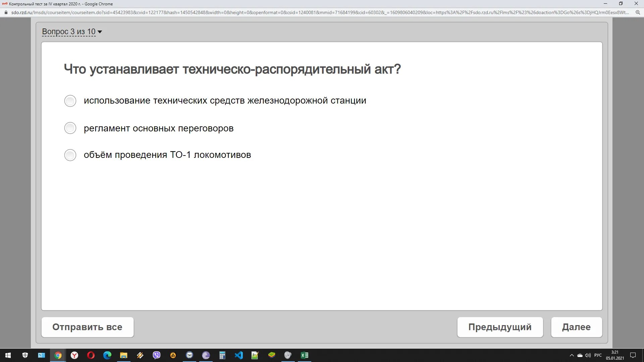Open Windows Security shield in taskbar
644x362 pixels.
25,355
